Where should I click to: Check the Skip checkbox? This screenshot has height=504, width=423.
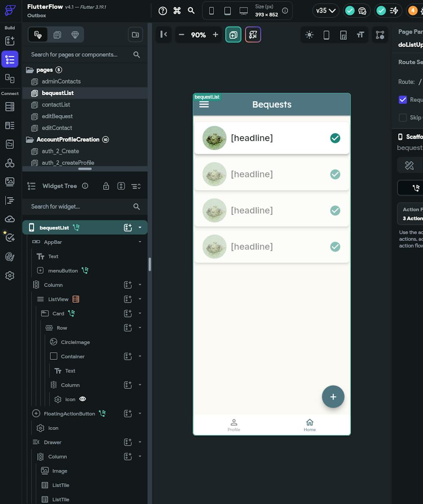coord(403,118)
